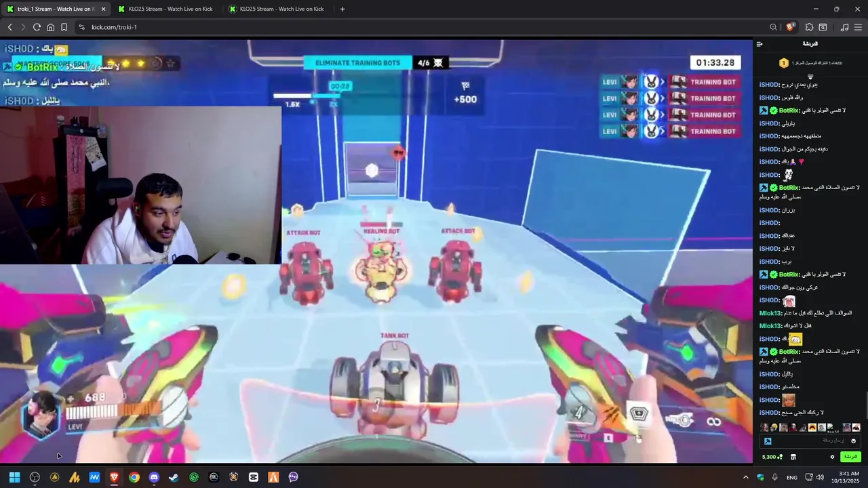
Task: Expand the chat leaderboard chevron
Action: point(810,77)
